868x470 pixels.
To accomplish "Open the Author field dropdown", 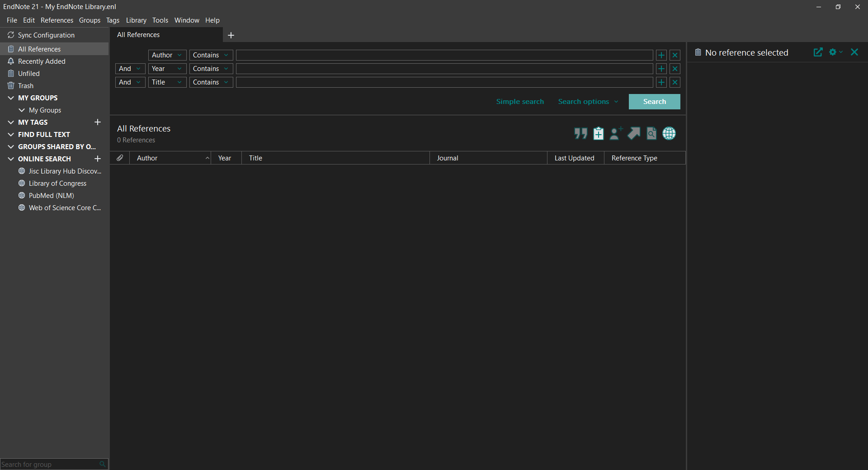I will coord(167,55).
